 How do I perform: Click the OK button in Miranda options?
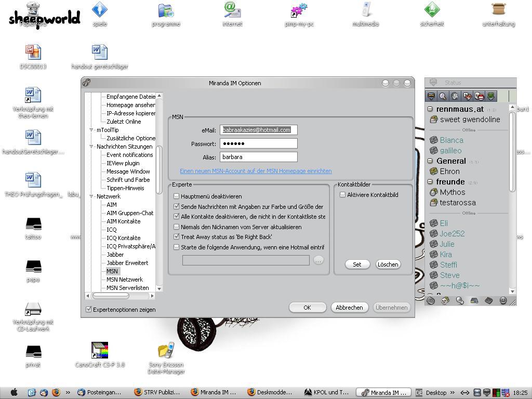pos(308,308)
